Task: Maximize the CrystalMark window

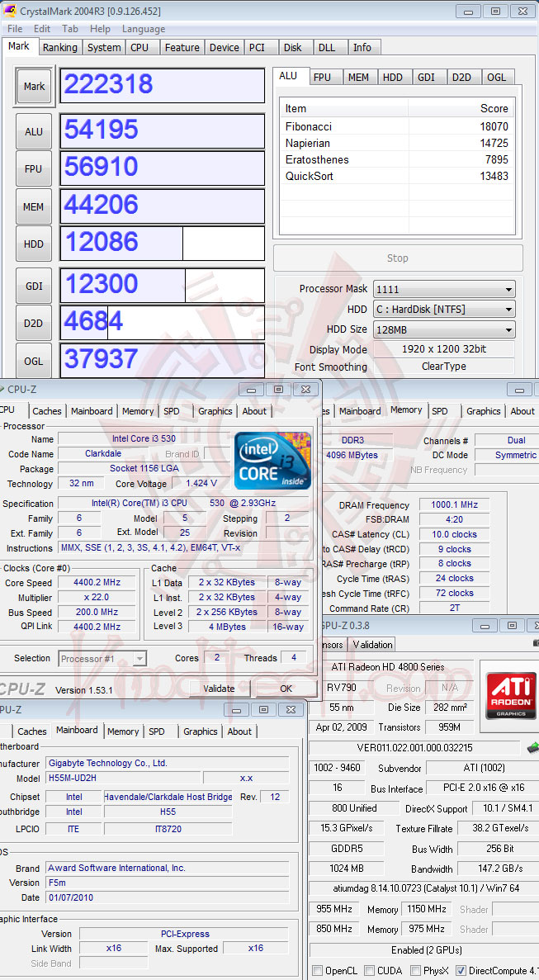Action: tap(495, 12)
